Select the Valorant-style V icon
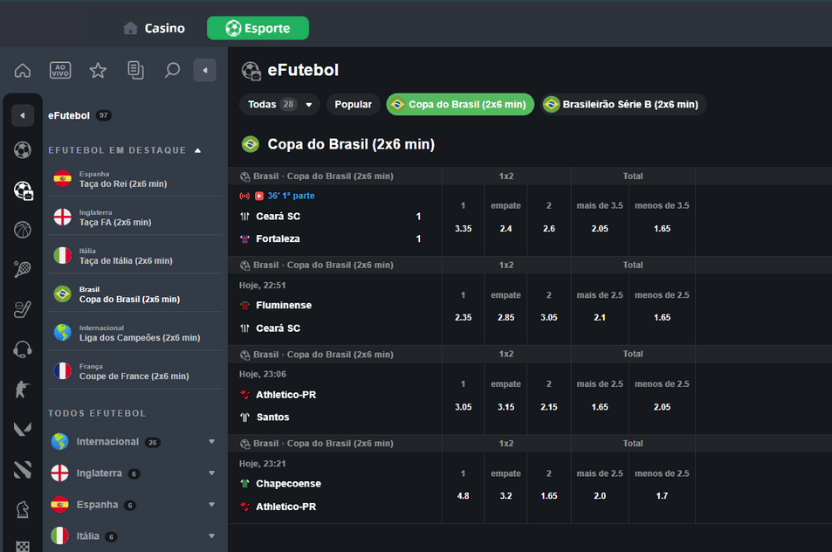832x552 pixels. point(22,429)
